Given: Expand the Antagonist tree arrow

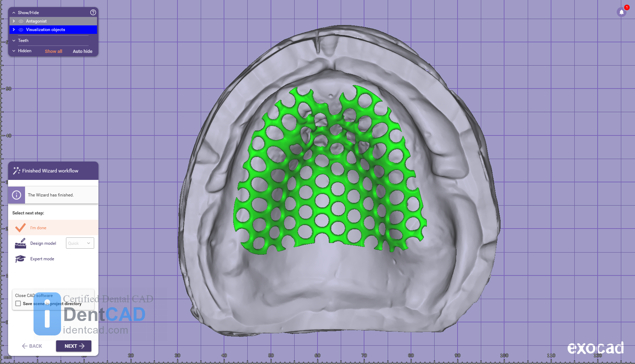Looking at the screenshot, I should (14, 21).
